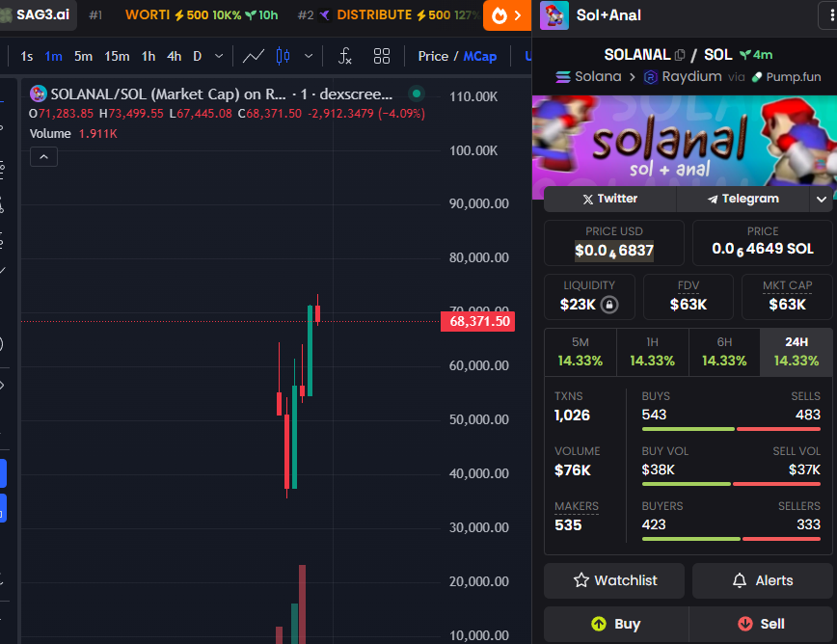
Task: Click the Sol+Anal token avatar
Action: [554, 14]
